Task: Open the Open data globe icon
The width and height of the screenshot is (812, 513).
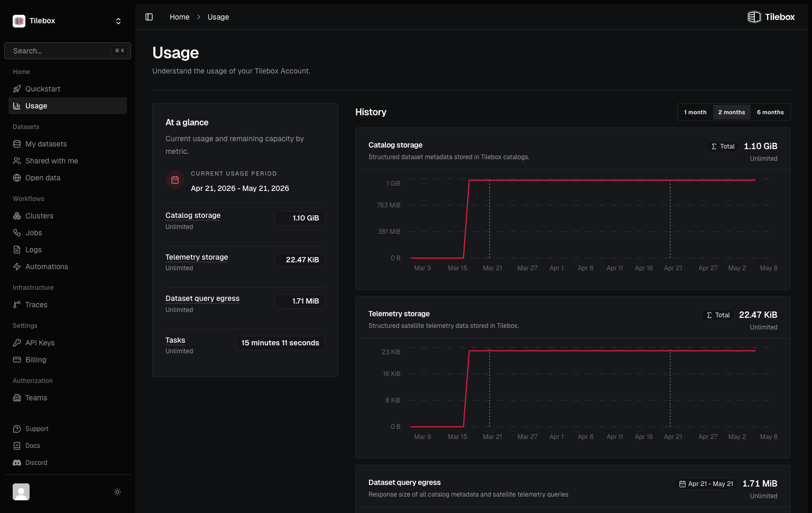Action: (x=17, y=178)
